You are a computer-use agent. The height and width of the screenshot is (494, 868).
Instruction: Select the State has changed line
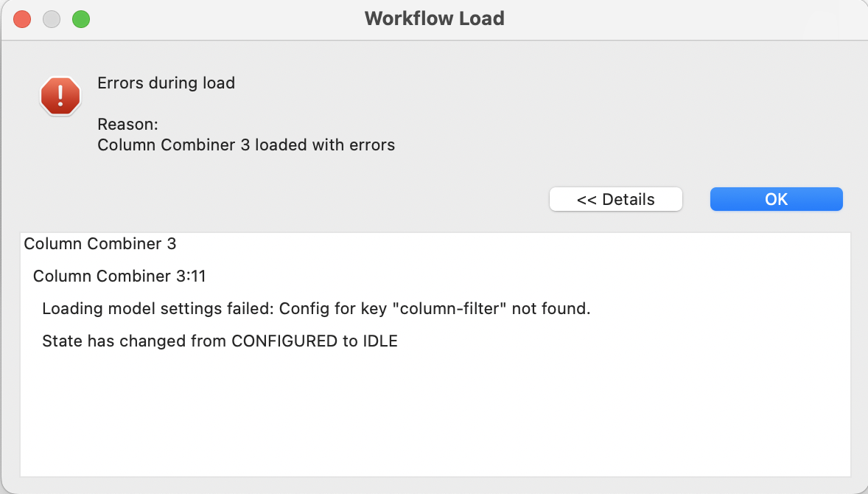(x=220, y=341)
